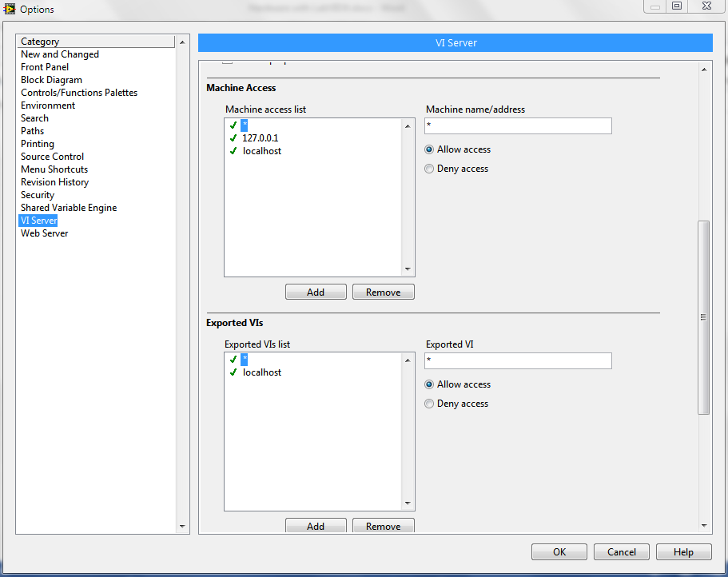The width and height of the screenshot is (728, 577).
Task: Click green checkmark beside 127.0.0.1
Action: click(x=233, y=138)
